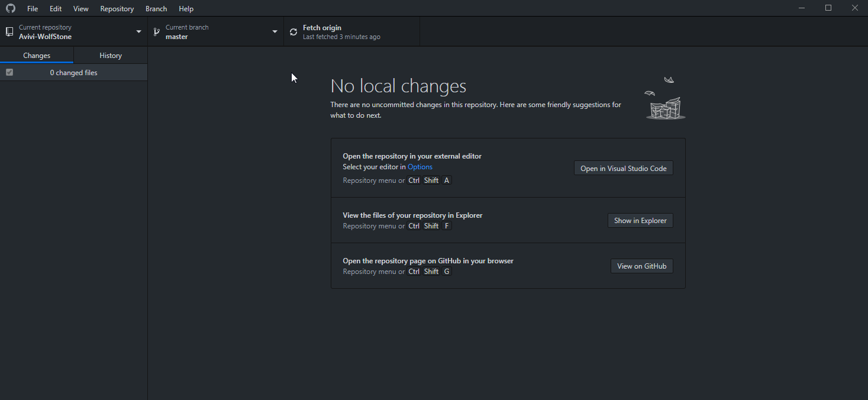Click View the files of your repository text
The image size is (868, 400).
[412, 215]
